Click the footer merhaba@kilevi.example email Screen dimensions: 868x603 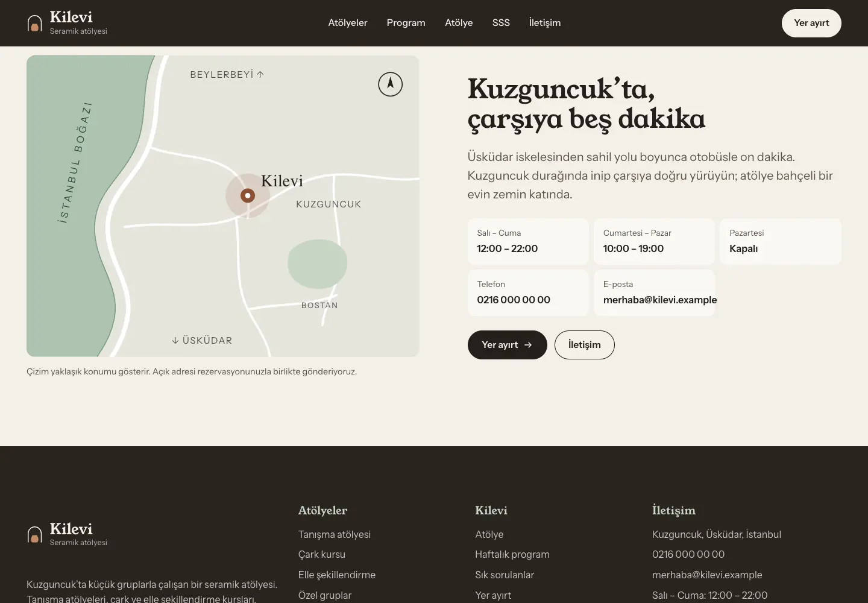click(x=707, y=575)
